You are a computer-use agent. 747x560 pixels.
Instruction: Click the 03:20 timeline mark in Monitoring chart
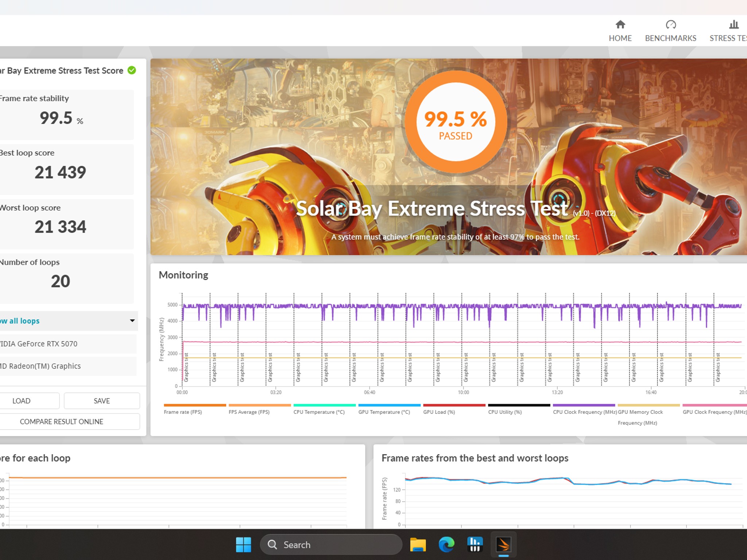pos(276,392)
